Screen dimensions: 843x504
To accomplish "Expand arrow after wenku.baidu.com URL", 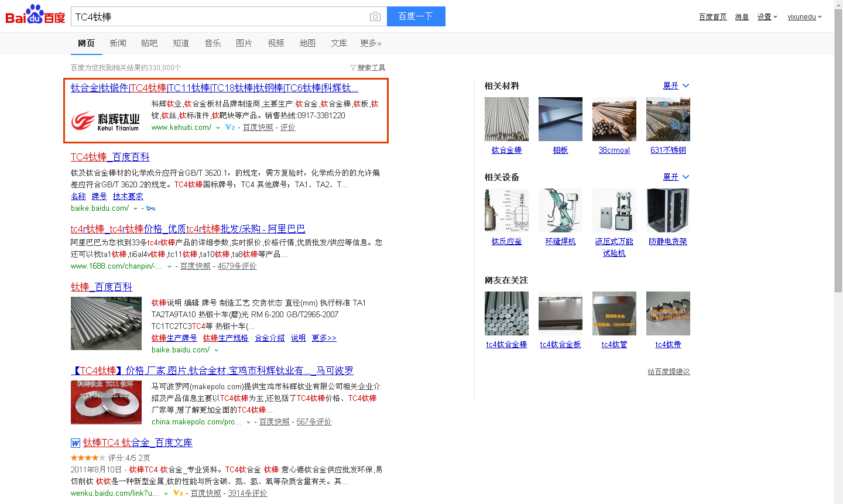I will click(166, 493).
